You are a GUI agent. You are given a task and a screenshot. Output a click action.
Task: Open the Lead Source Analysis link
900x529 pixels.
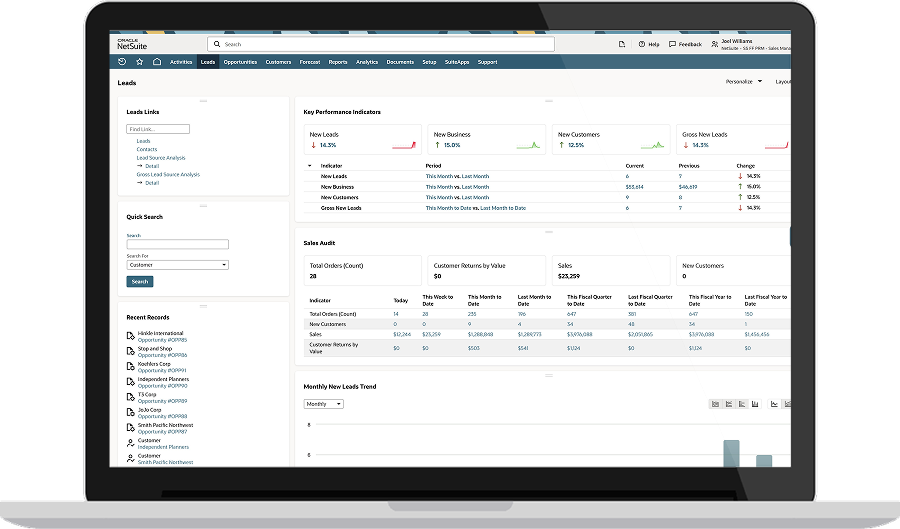pos(161,158)
